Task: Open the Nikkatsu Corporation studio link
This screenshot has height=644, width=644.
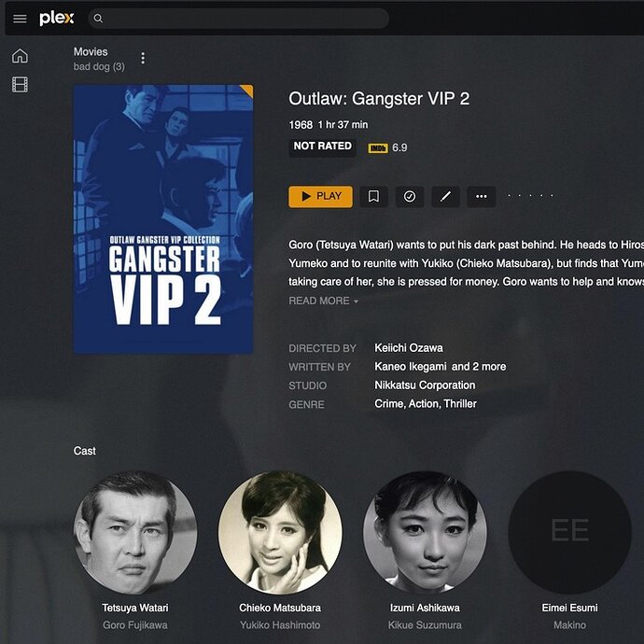Action: [x=425, y=385]
